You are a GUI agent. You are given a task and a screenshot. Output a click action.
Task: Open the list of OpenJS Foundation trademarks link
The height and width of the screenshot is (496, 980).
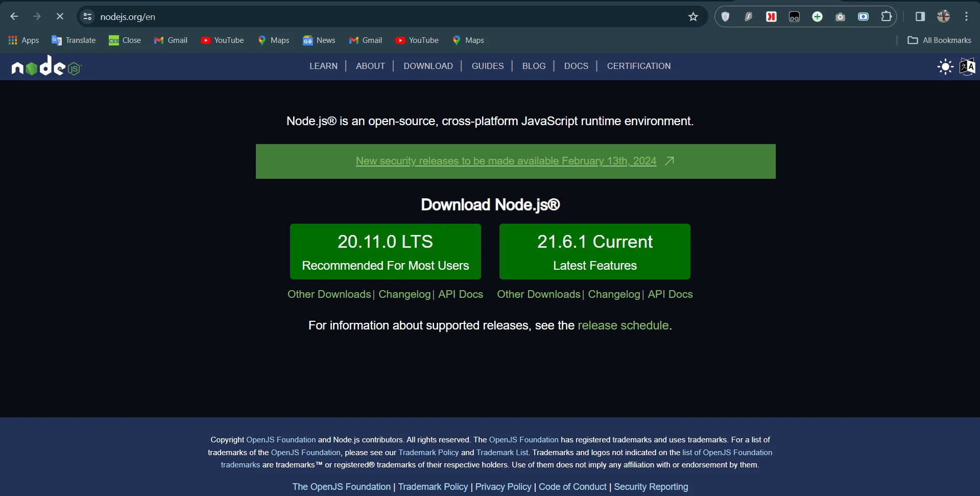(x=727, y=453)
